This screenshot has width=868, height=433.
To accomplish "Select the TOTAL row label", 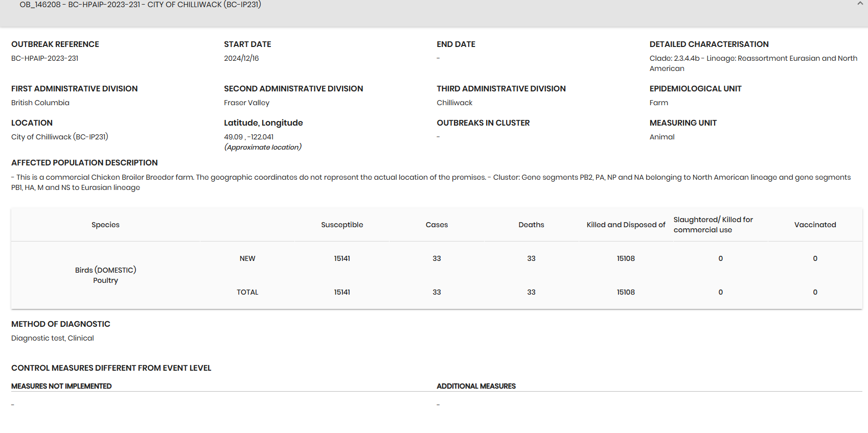I will pyautogui.click(x=247, y=292).
